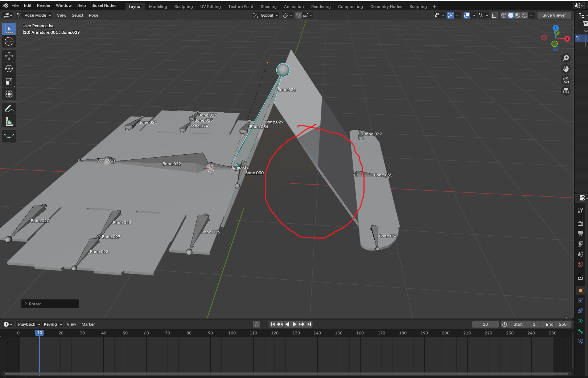
Task: Click the timeline horizontal scrollbar
Action: (286, 374)
